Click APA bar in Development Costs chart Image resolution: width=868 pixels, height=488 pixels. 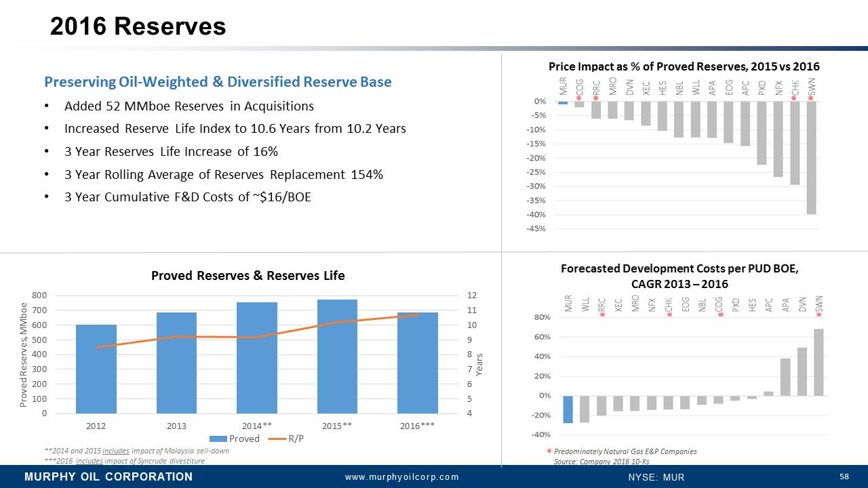785,378
